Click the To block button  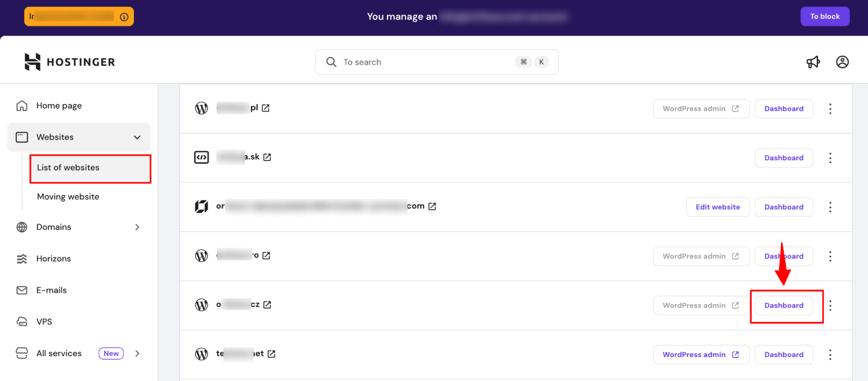click(x=825, y=16)
